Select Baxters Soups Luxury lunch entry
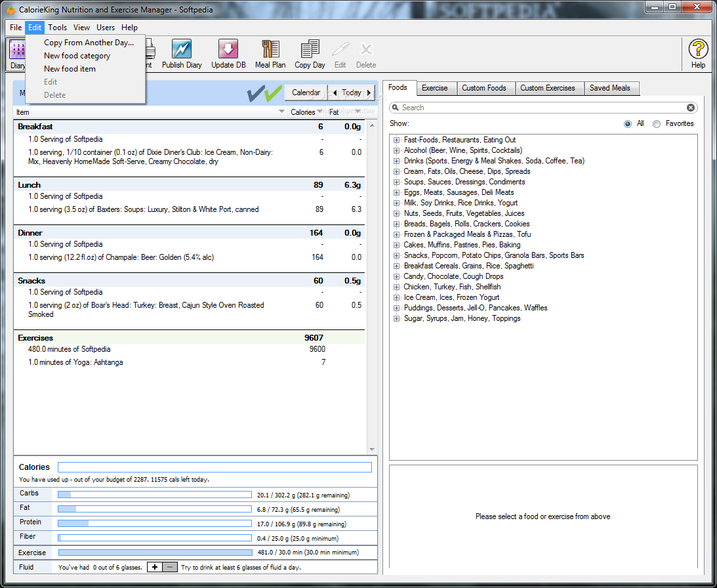Viewport: 717px width, 588px height. click(190, 209)
